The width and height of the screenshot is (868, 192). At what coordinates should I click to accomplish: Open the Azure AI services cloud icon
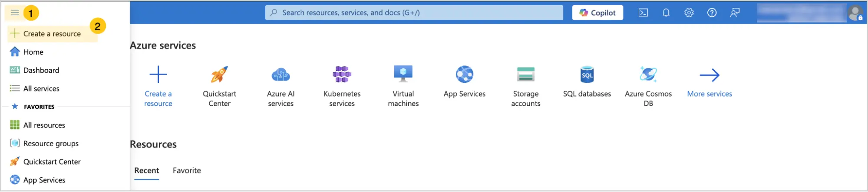(281, 75)
